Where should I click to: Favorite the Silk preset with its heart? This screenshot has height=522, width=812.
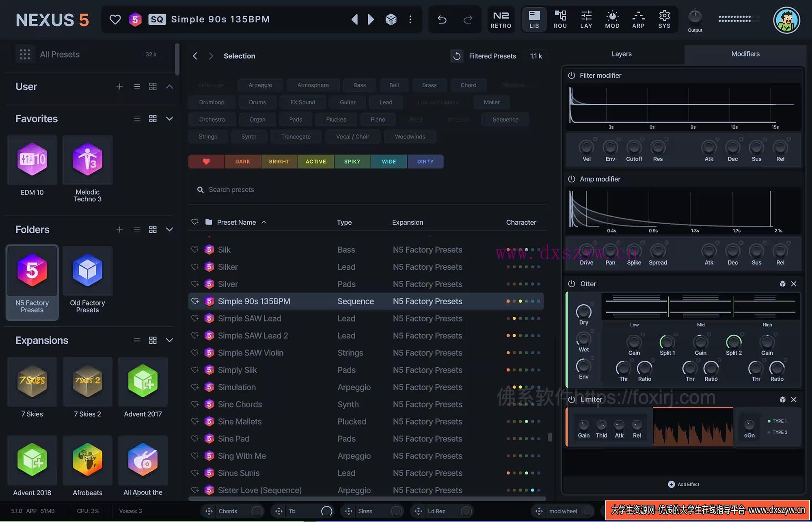click(x=195, y=250)
